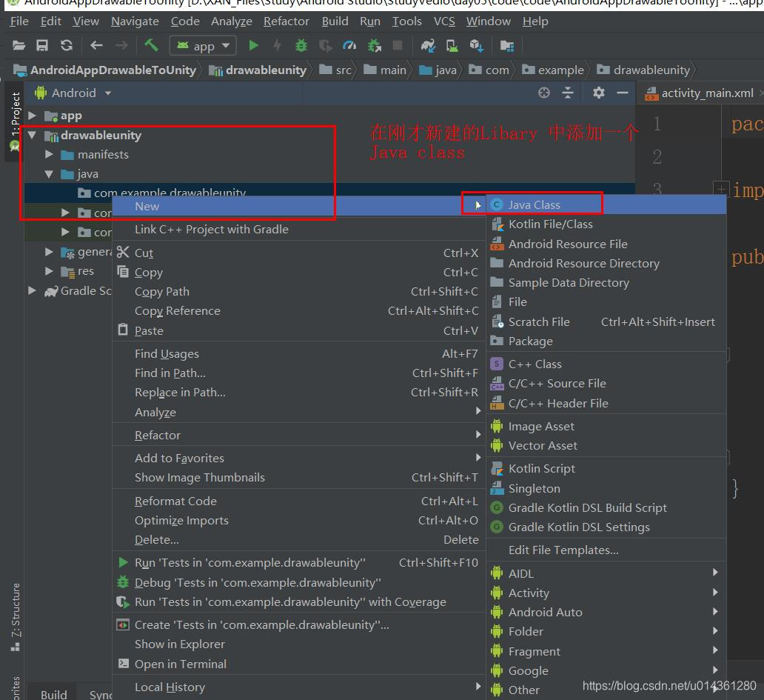Open the Project panel settings gear

pyautogui.click(x=599, y=93)
